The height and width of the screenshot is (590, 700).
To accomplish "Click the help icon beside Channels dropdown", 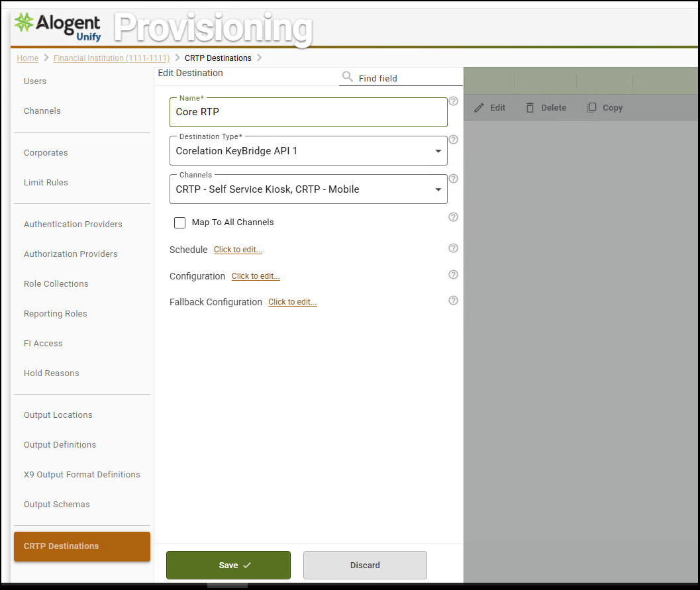I will [x=453, y=179].
